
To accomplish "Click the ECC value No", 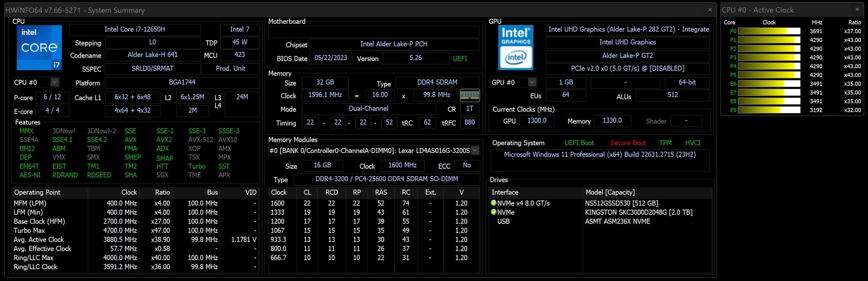I will point(467,166).
